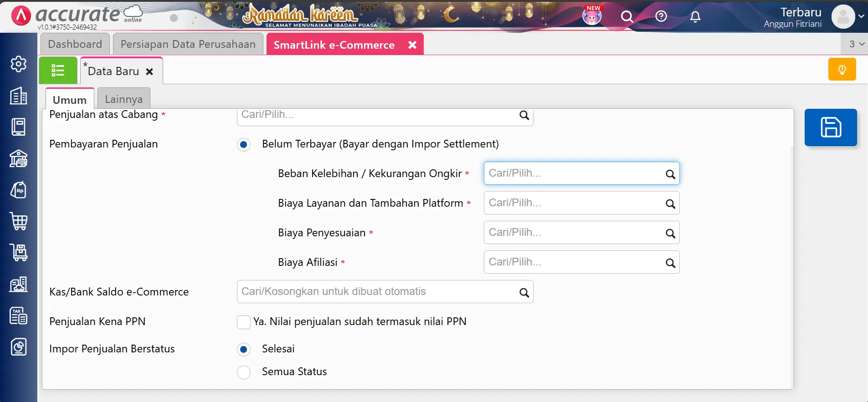Search icon in Kas/Bank Saldo e-Commerce field

tap(524, 292)
